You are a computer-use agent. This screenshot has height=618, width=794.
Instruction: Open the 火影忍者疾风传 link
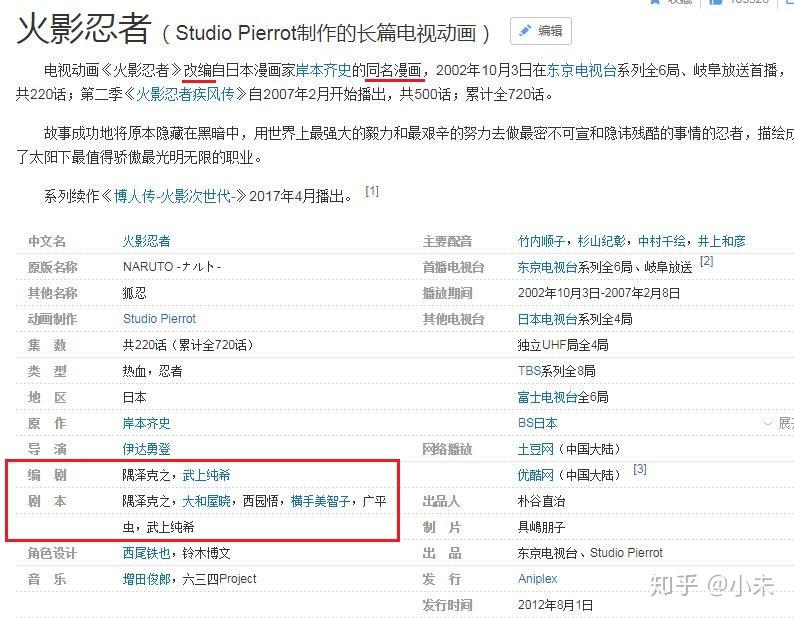(185, 94)
